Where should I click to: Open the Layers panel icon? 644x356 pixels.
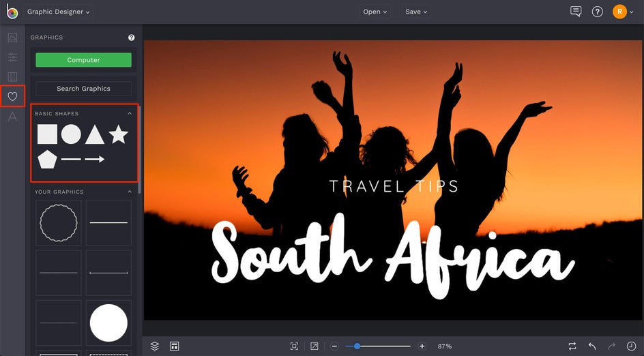155,346
